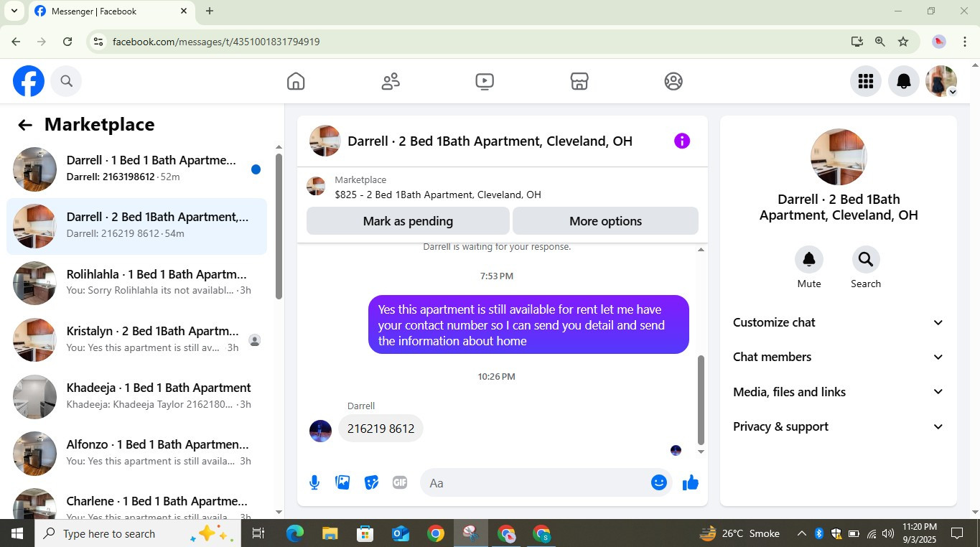This screenshot has height=547, width=980.
Task: Open File Explorer from taskbar
Action: click(x=330, y=533)
